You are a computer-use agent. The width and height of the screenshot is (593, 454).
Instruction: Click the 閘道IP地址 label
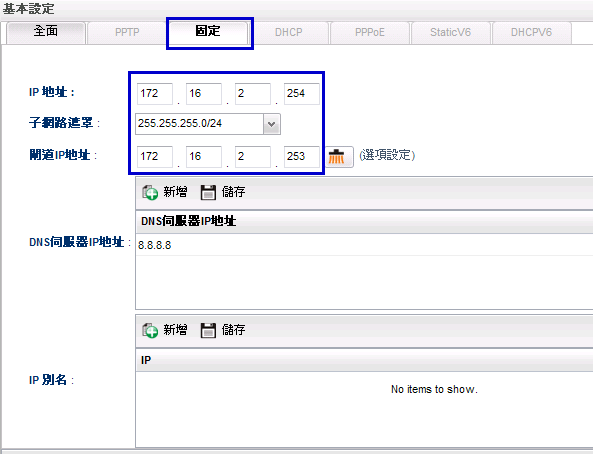click(63, 155)
